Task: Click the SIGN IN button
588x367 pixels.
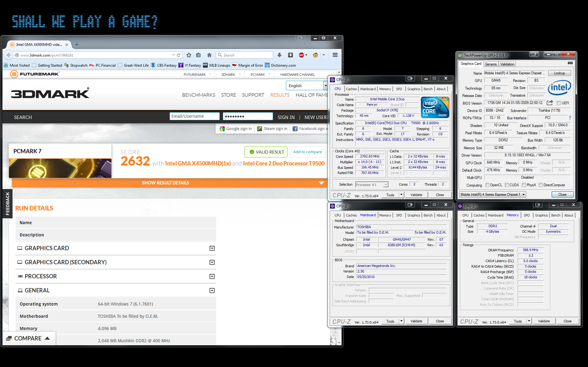Action: (286, 117)
